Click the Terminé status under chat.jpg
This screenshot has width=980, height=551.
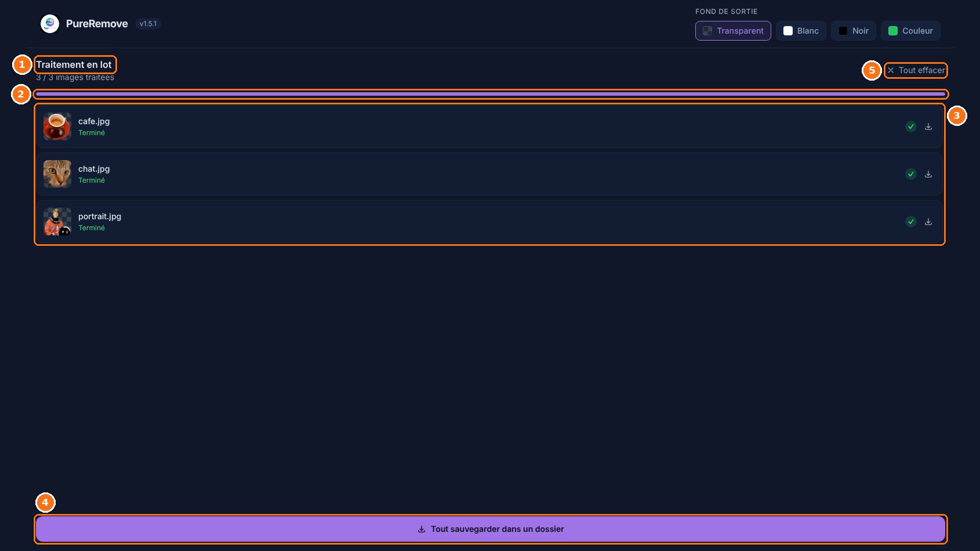92,180
